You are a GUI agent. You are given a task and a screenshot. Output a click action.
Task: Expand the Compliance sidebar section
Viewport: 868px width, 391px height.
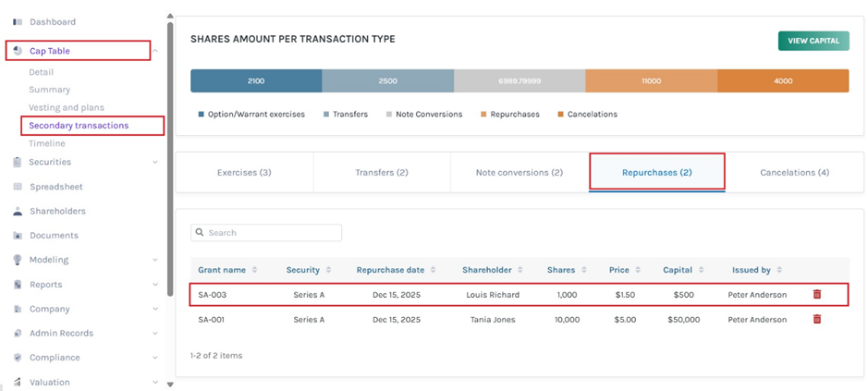point(154,358)
